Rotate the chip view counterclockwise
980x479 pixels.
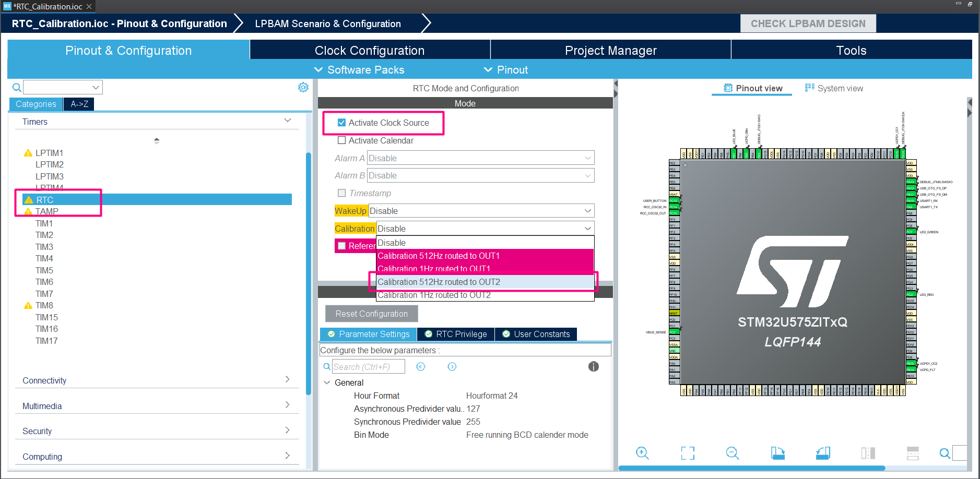[x=822, y=453]
